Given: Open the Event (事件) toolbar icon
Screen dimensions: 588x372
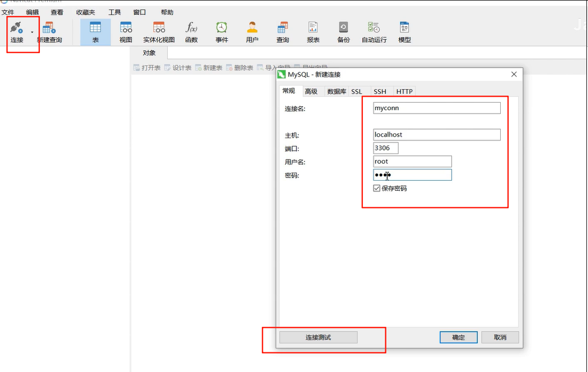Looking at the screenshot, I should coord(221,32).
